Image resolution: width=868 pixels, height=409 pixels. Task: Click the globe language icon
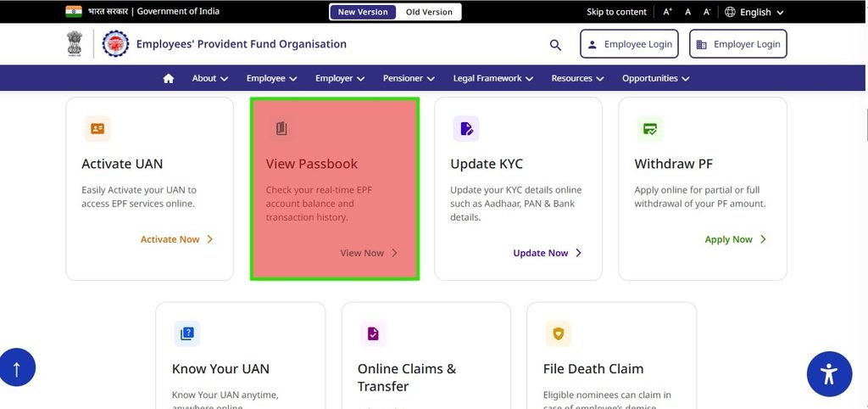730,12
